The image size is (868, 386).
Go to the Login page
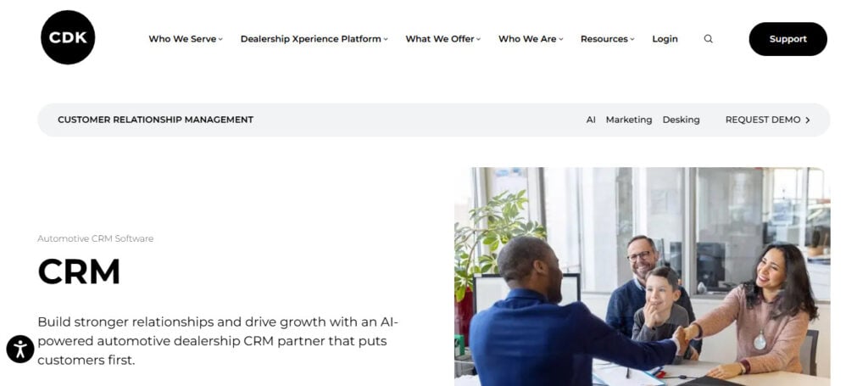[665, 39]
